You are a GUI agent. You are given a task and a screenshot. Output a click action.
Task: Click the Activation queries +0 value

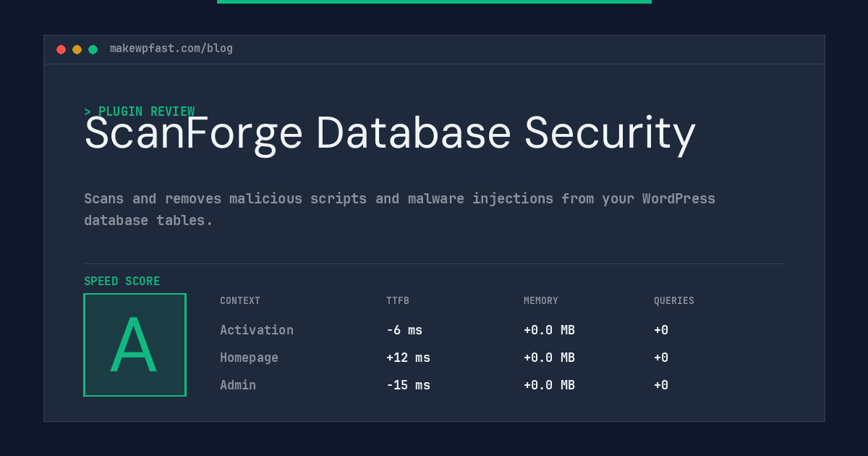pos(661,330)
